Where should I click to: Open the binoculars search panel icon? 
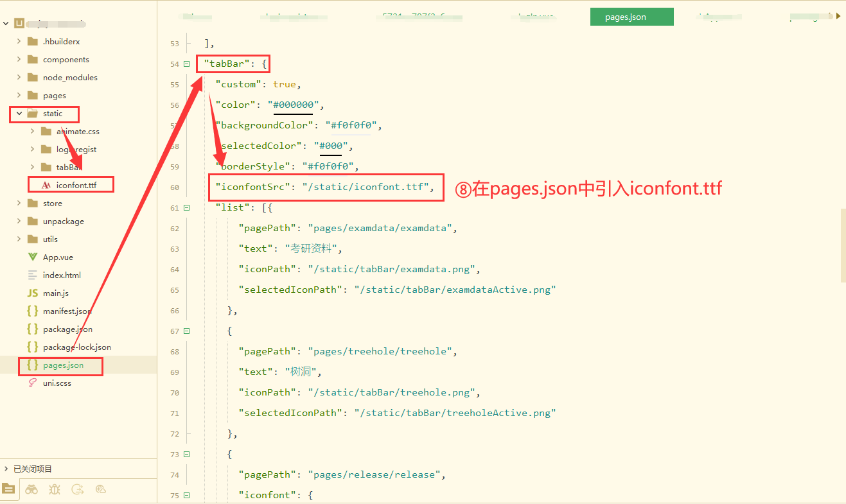pos(31,489)
